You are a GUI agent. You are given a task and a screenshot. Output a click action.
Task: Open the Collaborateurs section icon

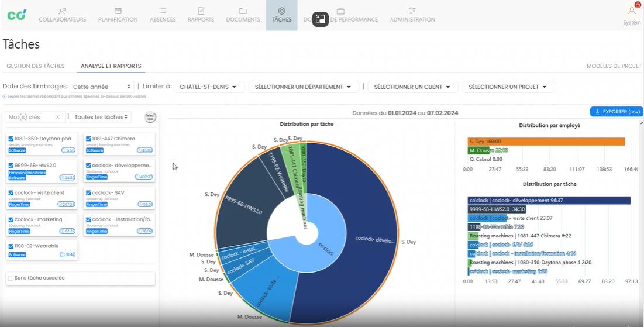pyautogui.click(x=62, y=11)
